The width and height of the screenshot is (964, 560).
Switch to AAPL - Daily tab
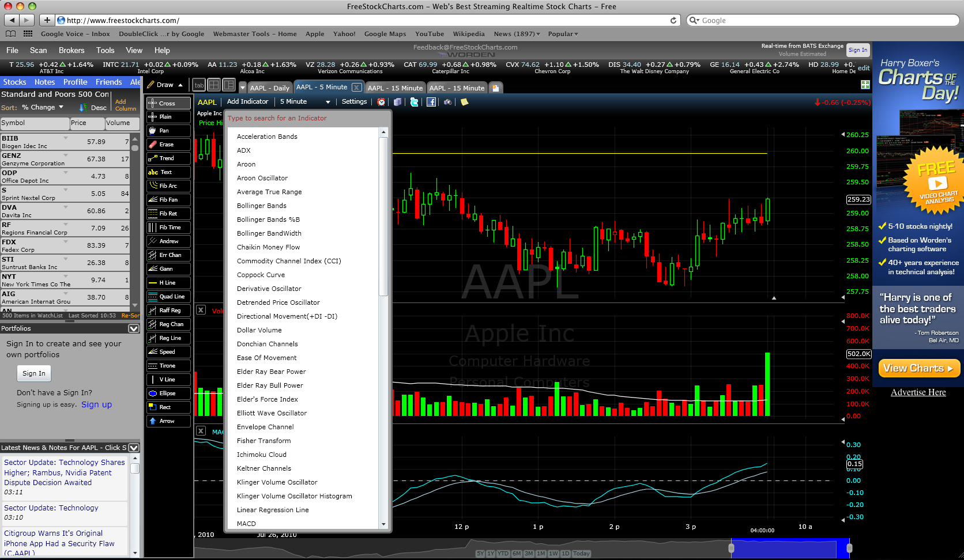tap(269, 88)
